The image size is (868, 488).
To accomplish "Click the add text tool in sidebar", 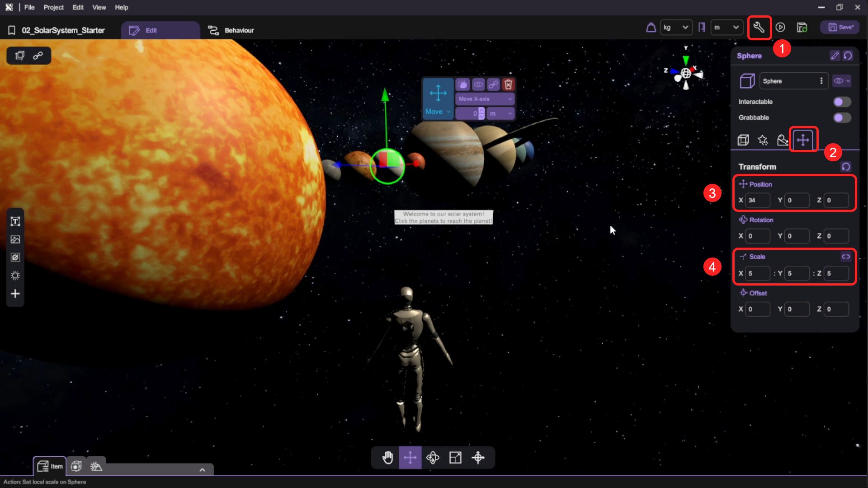I will coord(15,221).
